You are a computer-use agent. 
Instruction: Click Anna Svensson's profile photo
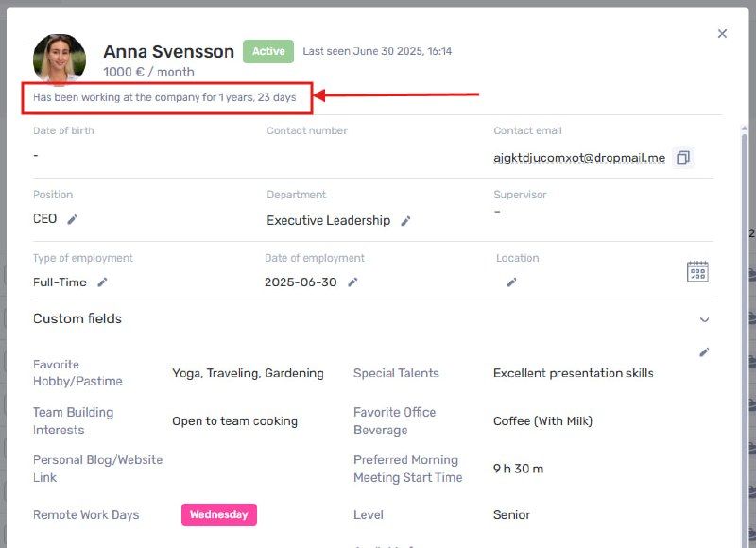pos(60,59)
